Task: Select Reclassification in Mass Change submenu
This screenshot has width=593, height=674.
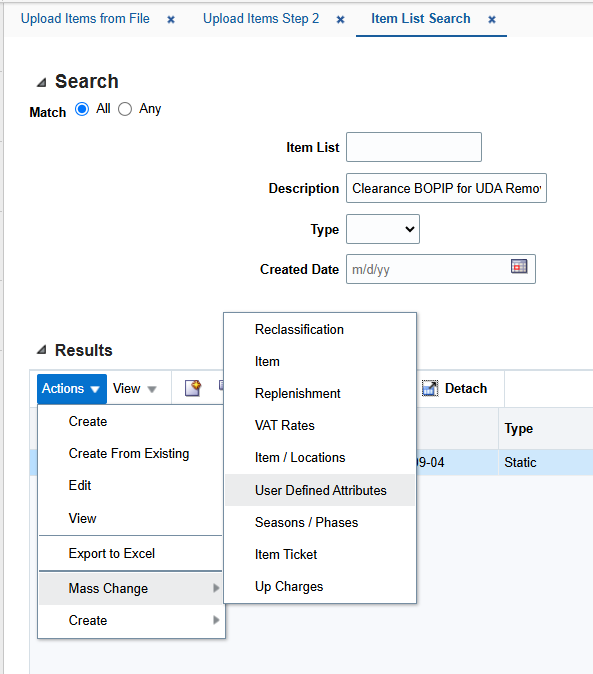Action: [x=320, y=330]
